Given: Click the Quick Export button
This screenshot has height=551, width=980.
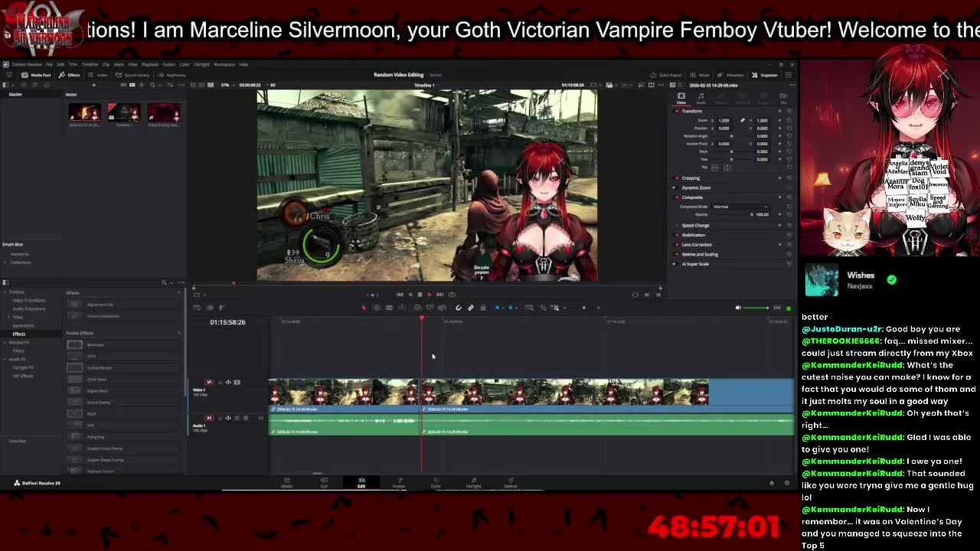Looking at the screenshot, I should (x=667, y=75).
